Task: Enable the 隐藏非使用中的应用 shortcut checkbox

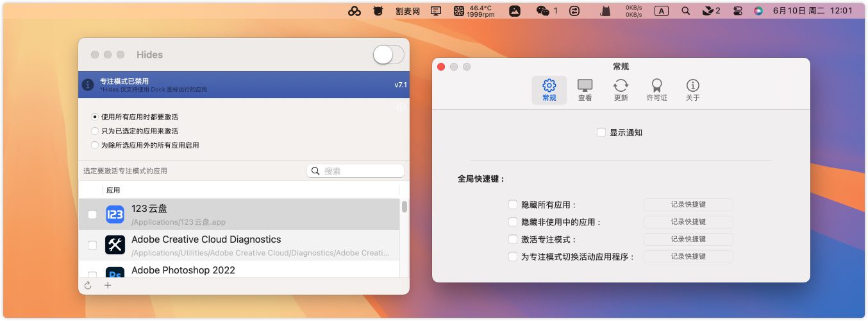Action: [513, 221]
